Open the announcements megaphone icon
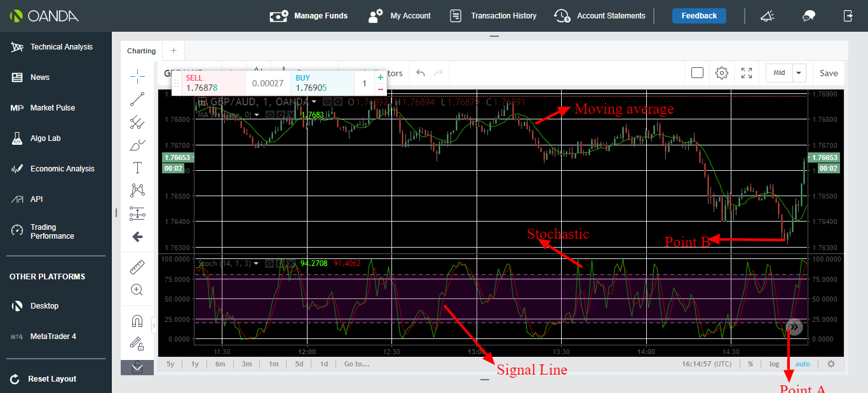This screenshot has height=393, width=868. click(767, 16)
